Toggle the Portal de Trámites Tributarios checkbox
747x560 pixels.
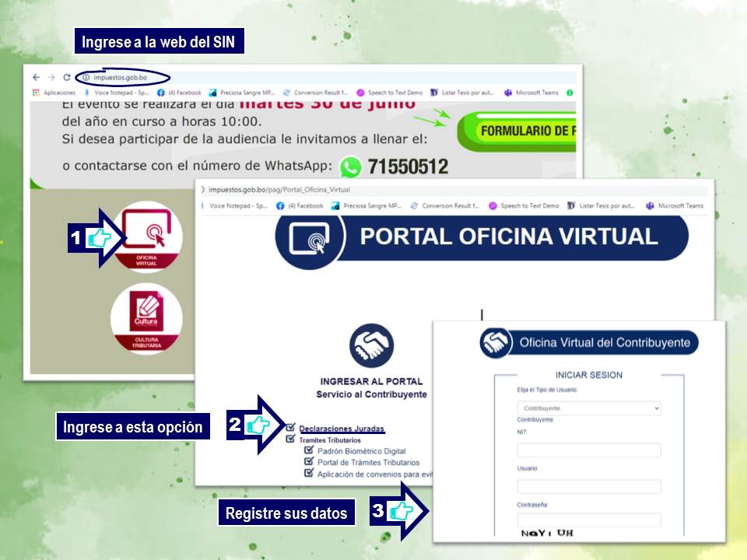coord(309,461)
